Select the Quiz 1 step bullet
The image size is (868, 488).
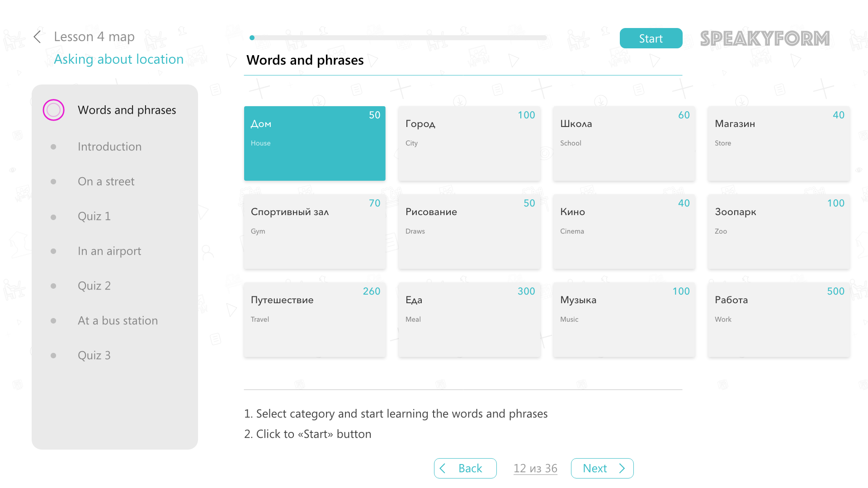[x=53, y=217]
